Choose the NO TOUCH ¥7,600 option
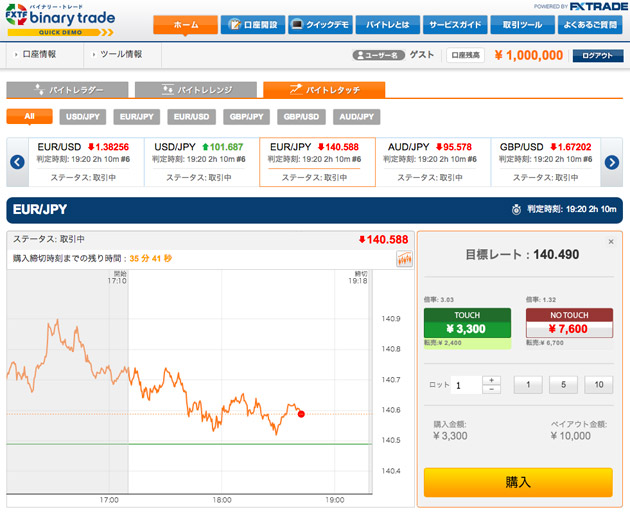This screenshot has height=514, width=630. (x=569, y=323)
